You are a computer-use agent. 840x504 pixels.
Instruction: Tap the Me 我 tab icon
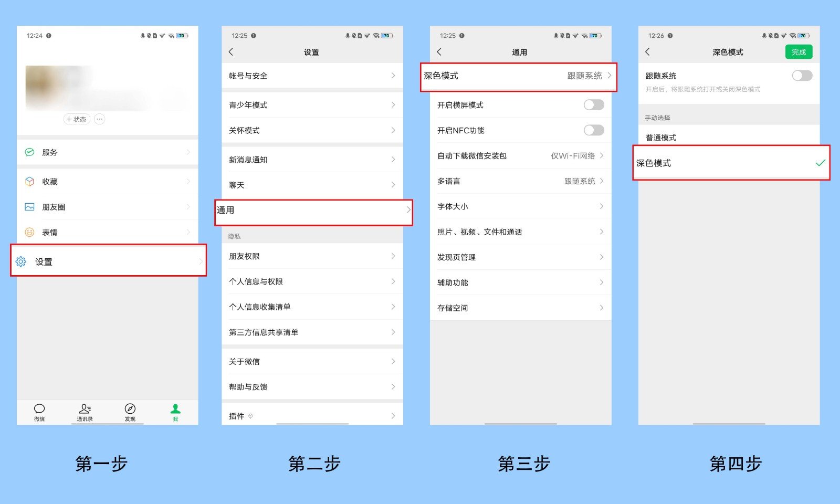[x=175, y=412]
